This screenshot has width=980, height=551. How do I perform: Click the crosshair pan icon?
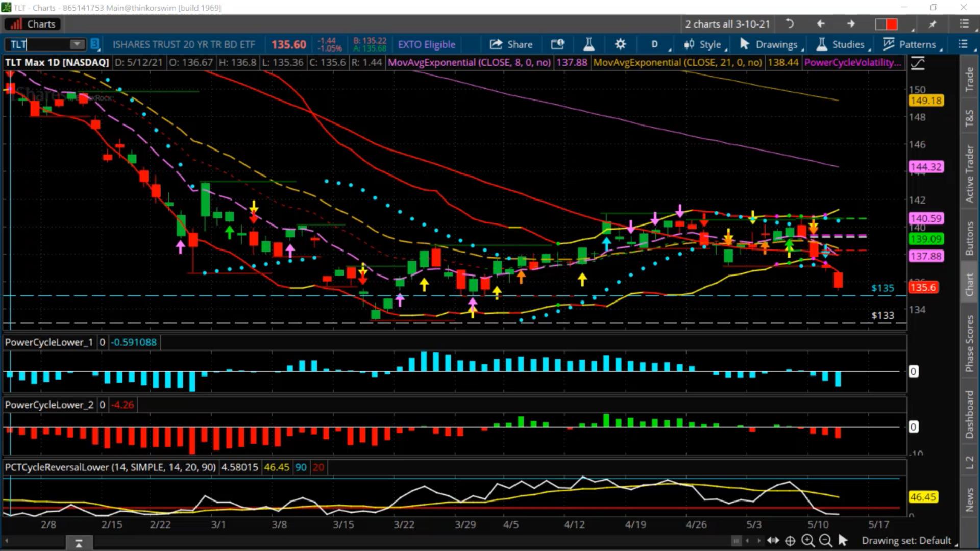(x=790, y=540)
